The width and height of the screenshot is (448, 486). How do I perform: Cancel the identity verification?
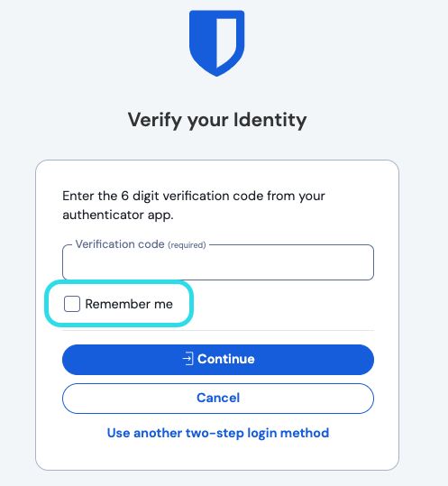point(218,399)
